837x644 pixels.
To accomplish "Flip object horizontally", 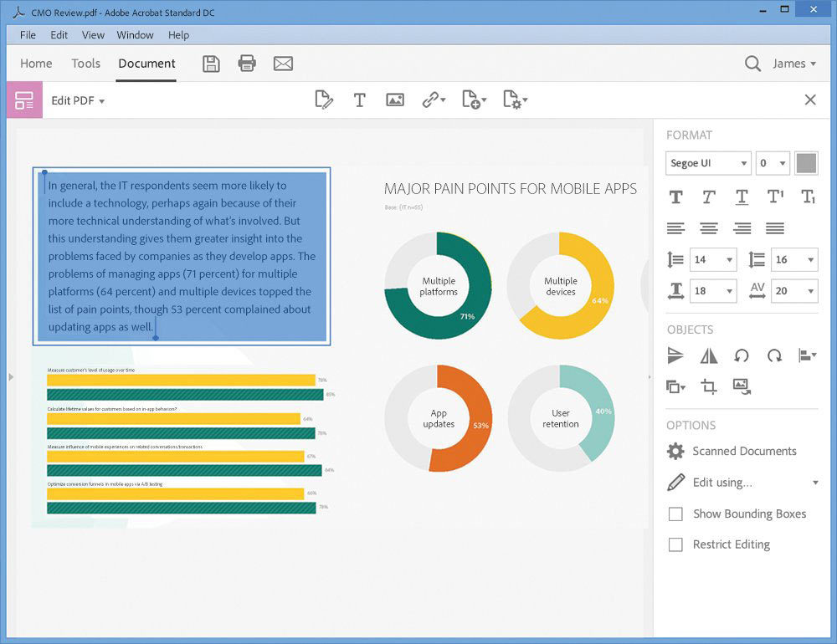I will [708, 356].
